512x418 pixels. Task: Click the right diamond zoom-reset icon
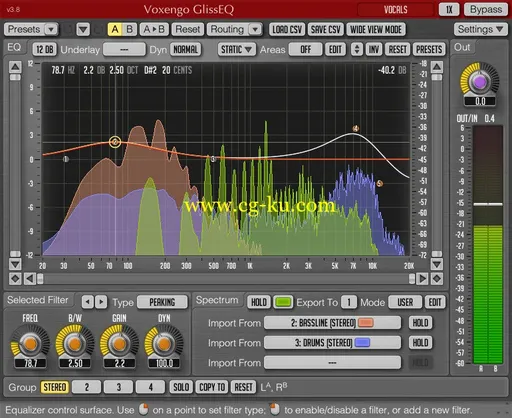(x=437, y=279)
